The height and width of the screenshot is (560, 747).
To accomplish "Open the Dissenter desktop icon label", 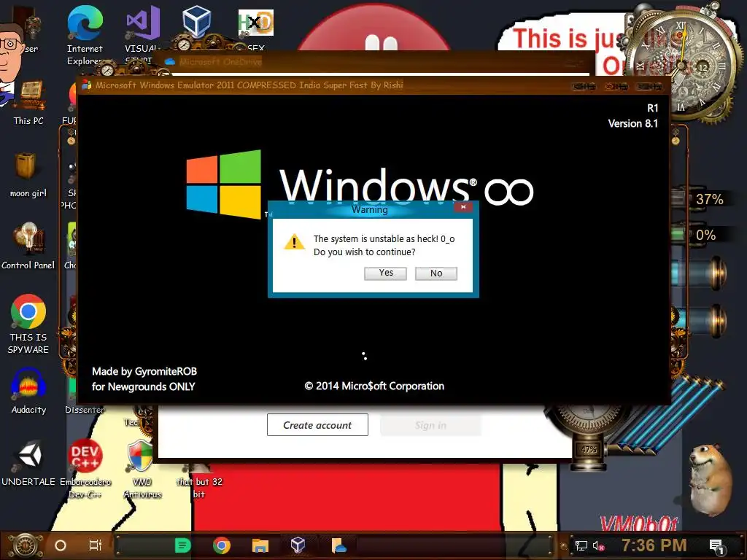I will pyautogui.click(x=85, y=410).
